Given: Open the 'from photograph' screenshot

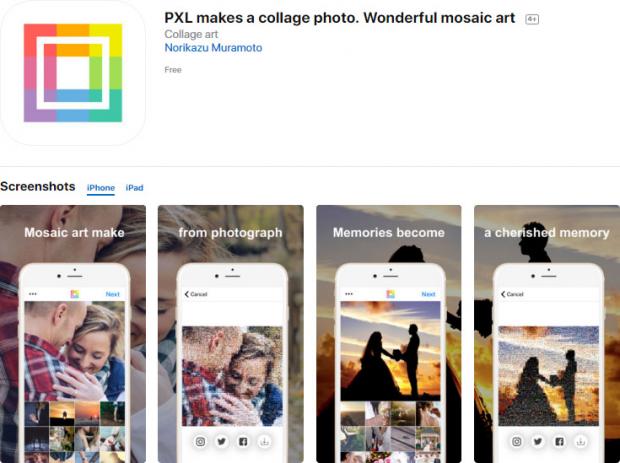Looking at the screenshot, I should [x=231, y=334].
